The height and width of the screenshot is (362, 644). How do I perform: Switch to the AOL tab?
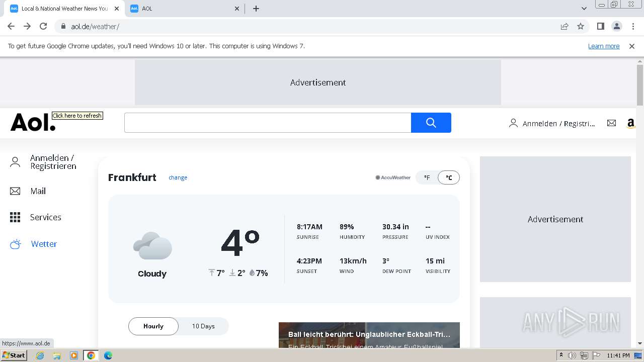click(184, 9)
